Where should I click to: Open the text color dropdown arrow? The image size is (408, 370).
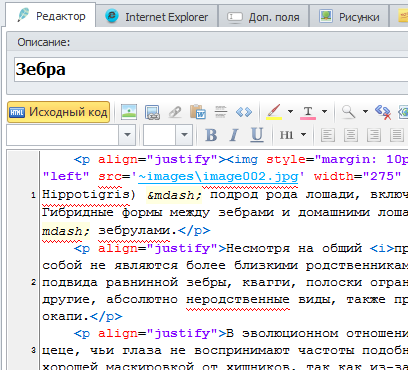pos(324,111)
